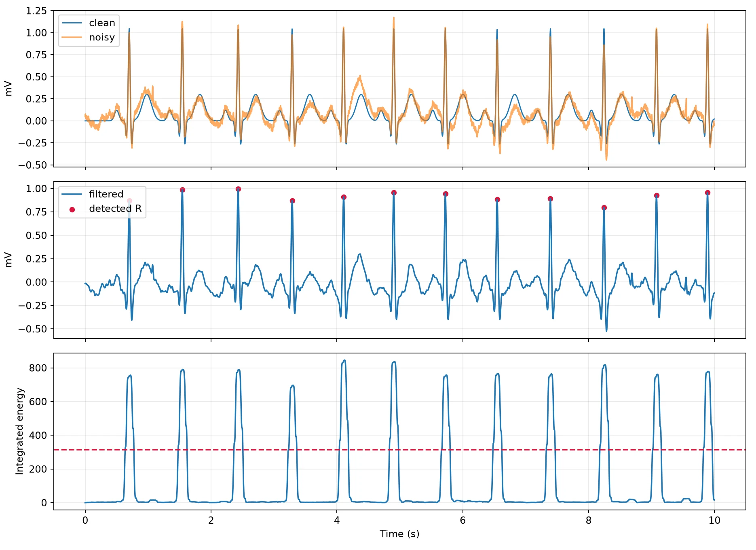Click the orange line sample beside 'noisy'
Viewport: 756px width, 550px height.
72,38
